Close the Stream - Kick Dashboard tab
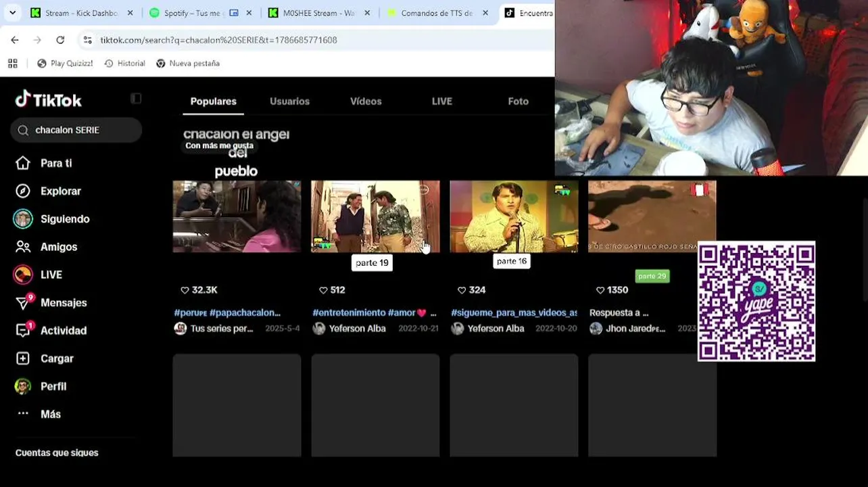The height and width of the screenshot is (487, 868). 130,13
